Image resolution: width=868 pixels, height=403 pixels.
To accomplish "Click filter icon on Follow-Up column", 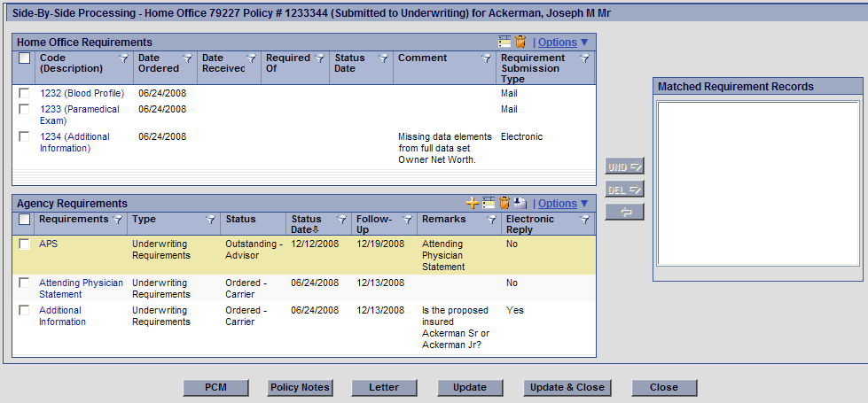I will 408,220.
